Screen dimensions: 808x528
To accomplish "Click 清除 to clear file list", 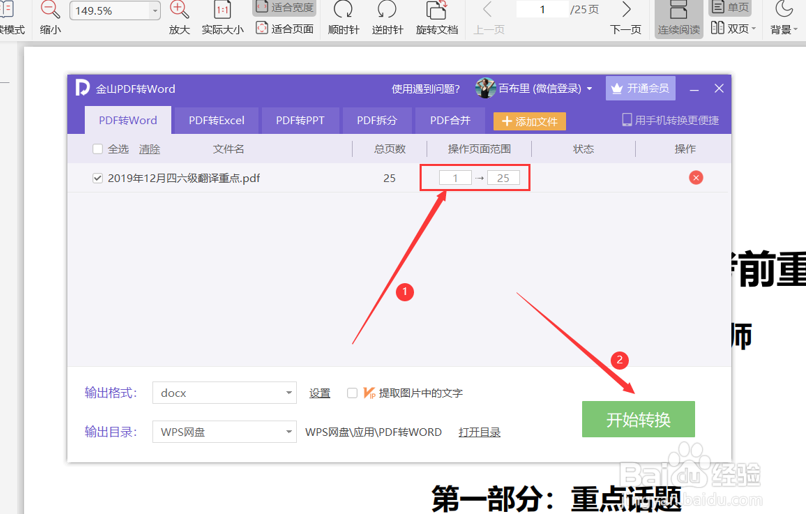I will click(149, 149).
